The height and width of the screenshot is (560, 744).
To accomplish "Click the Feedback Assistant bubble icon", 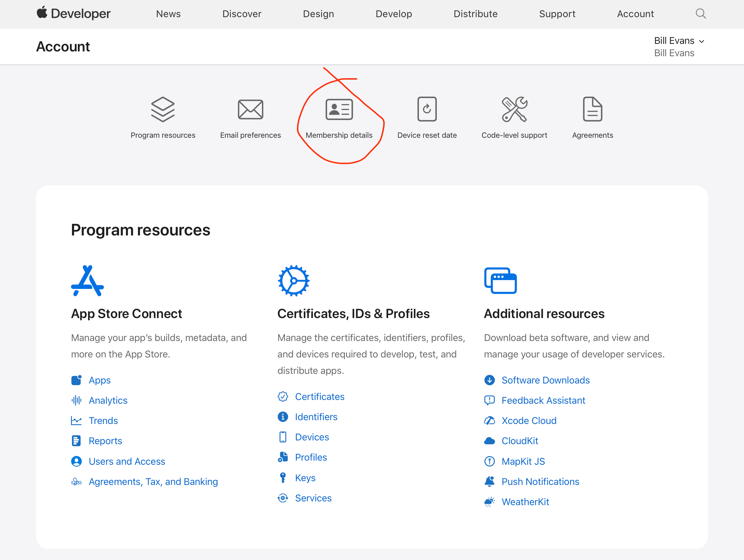I will click(x=490, y=400).
